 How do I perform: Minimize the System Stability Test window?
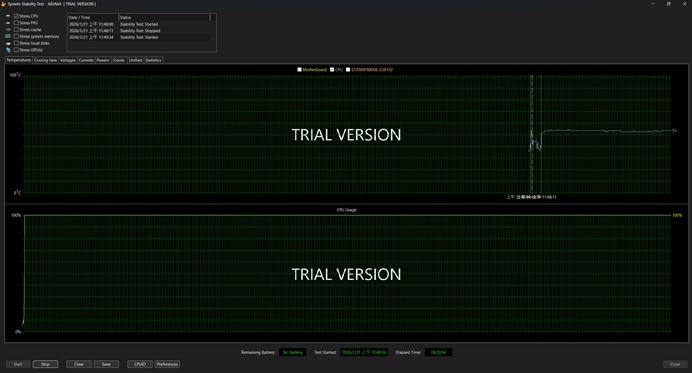coord(653,4)
